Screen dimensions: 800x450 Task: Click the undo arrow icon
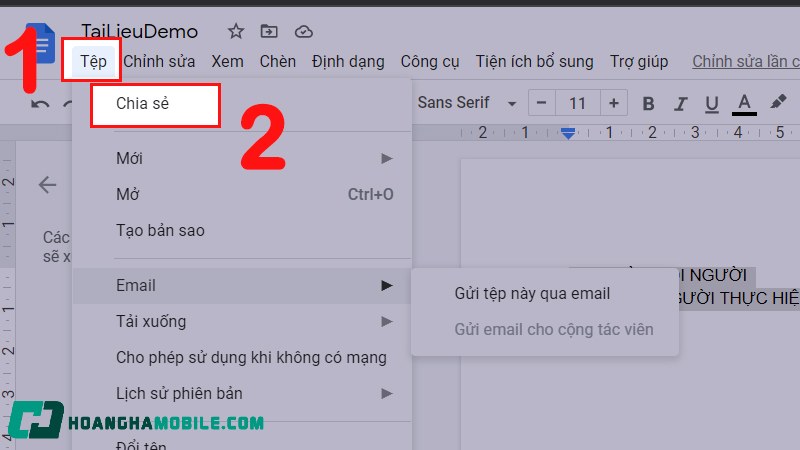pos(40,105)
